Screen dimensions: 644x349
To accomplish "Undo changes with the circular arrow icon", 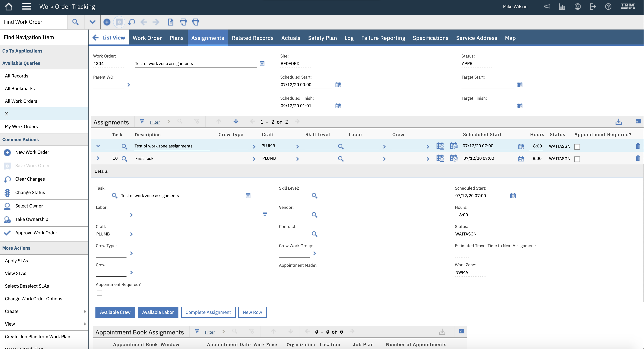I will [131, 22].
